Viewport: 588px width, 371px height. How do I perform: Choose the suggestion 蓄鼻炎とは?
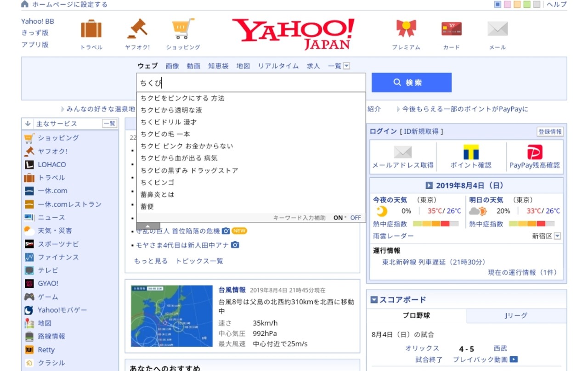pos(158,195)
